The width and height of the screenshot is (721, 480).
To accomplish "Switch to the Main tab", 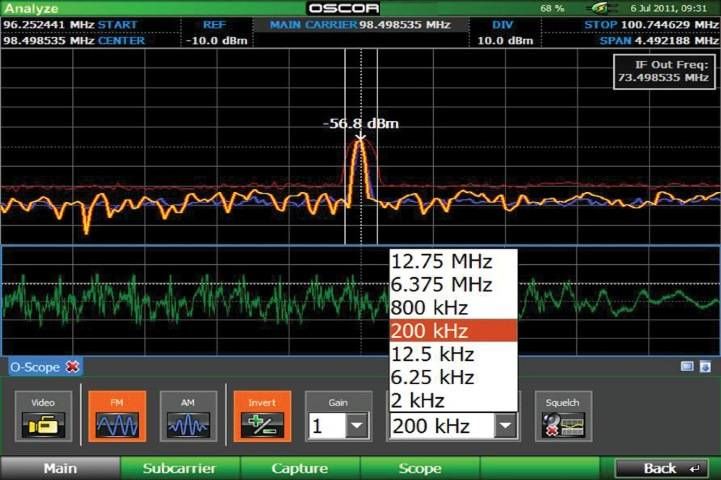I will tap(60, 468).
